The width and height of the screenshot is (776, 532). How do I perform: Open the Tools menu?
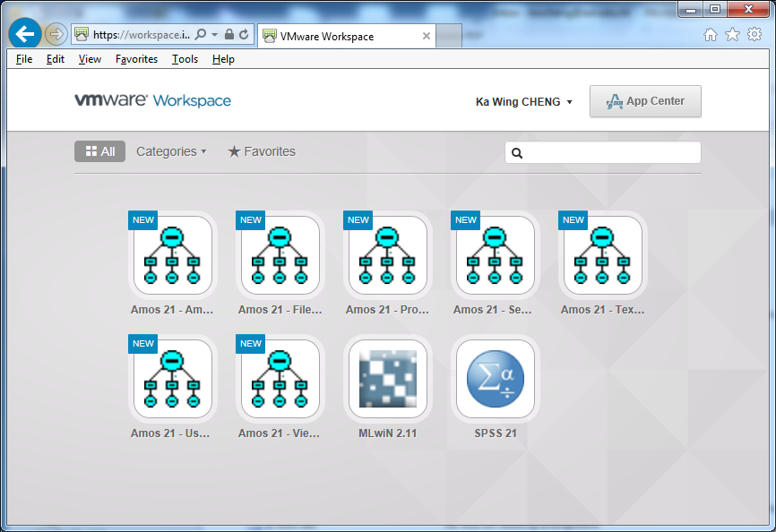(185, 59)
